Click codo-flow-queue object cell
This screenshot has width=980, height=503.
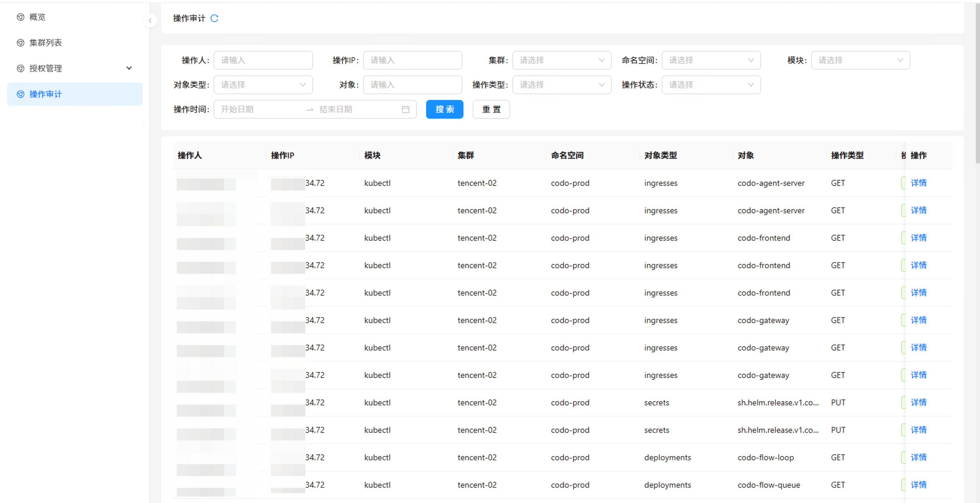click(768, 485)
